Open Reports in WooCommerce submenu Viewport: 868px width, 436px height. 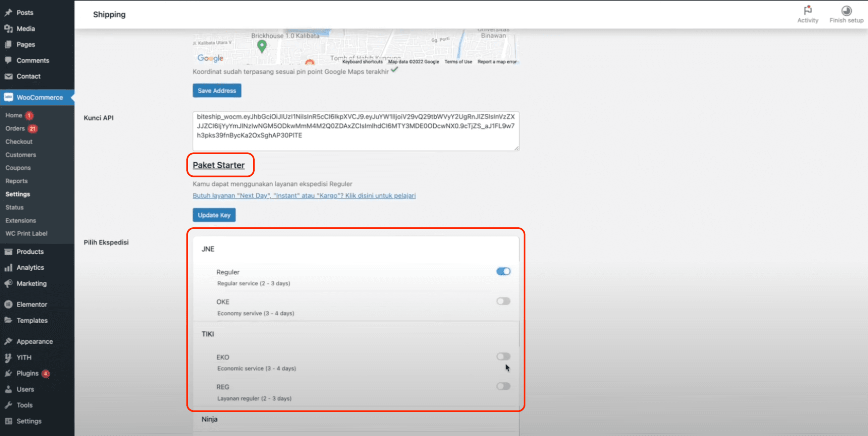[x=16, y=181]
